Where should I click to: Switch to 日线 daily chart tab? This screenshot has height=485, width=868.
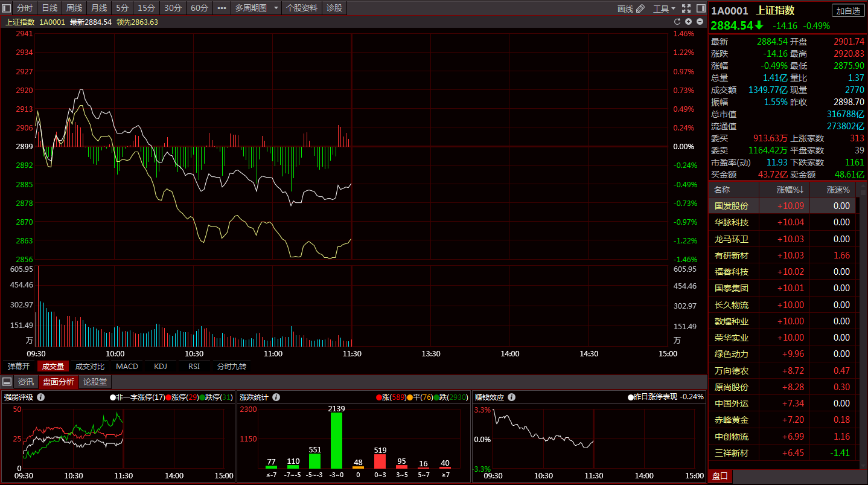tap(49, 8)
